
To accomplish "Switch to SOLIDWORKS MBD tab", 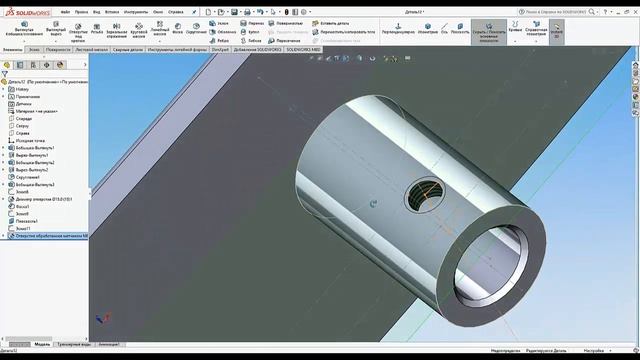I will coord(303,49).
